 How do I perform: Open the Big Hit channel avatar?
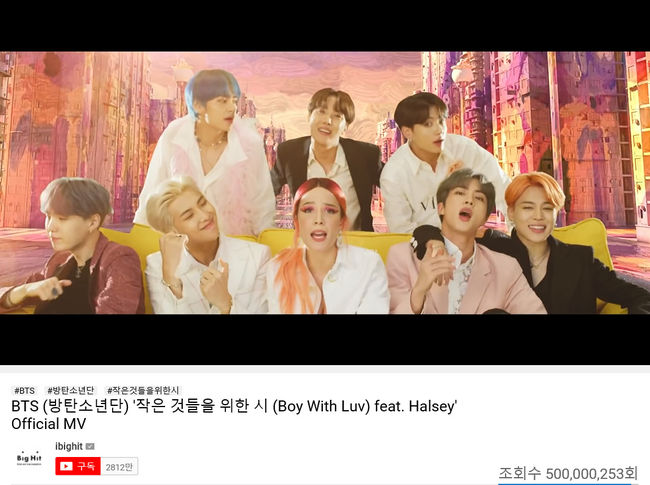(x=29, y=458)
